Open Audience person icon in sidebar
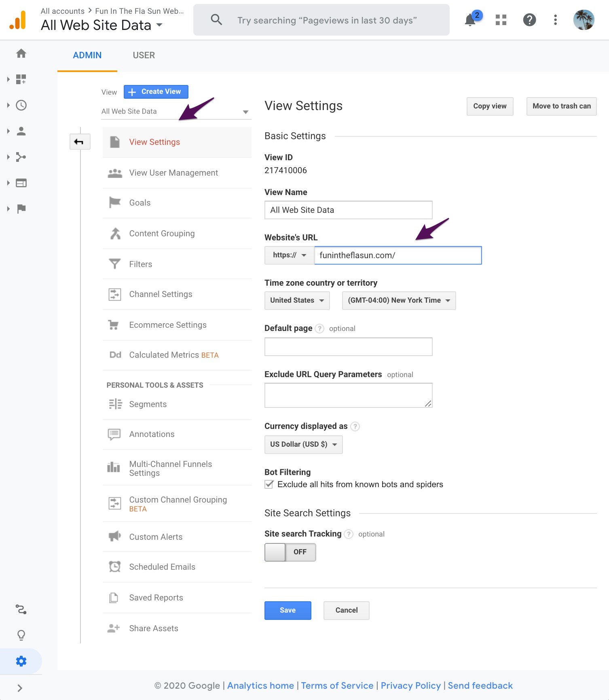The height and width of the screenshot is (700, 609). 21,131
